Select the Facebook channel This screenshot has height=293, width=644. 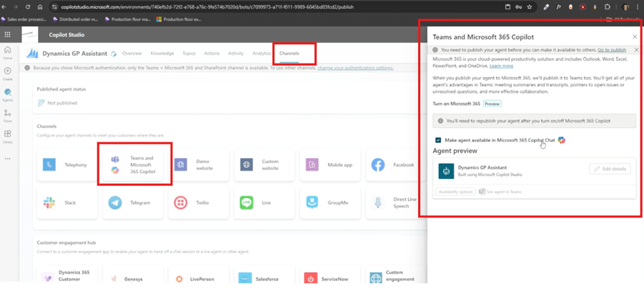point(395,164)
